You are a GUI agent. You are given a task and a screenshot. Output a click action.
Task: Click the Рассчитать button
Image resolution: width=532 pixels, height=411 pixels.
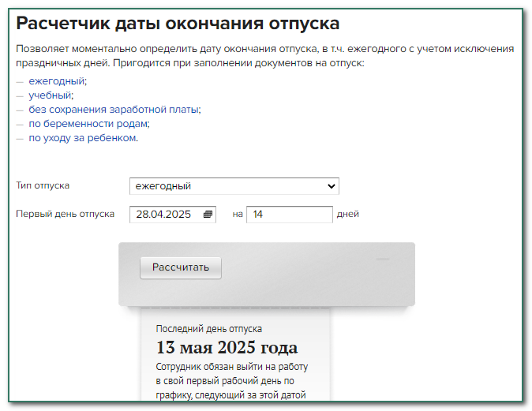(181, 267)
